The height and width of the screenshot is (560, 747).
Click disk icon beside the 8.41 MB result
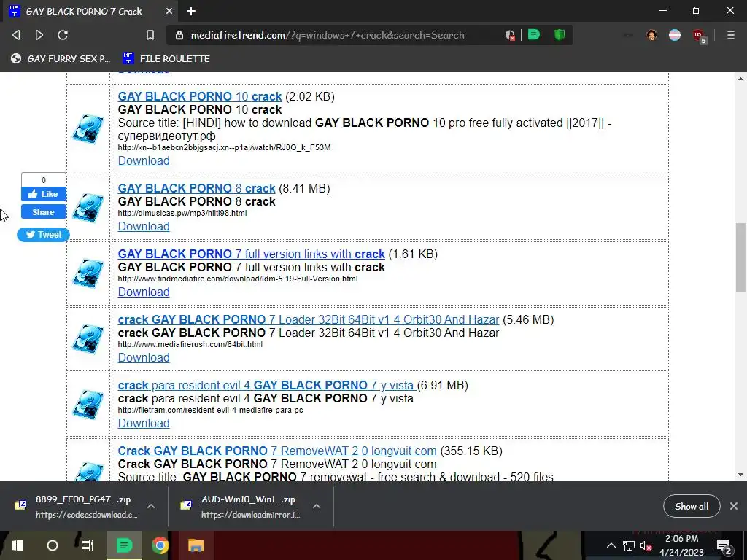tap(88, 208)
